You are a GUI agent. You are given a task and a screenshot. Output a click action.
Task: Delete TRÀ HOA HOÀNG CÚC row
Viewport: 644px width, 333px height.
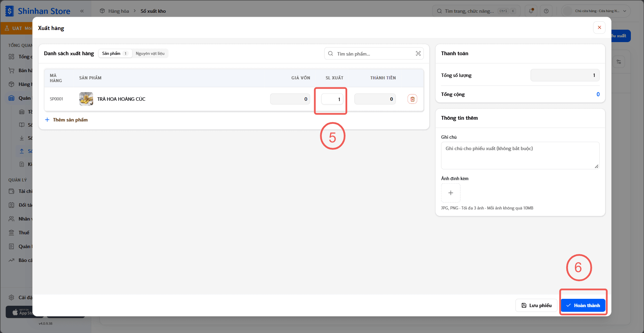point(413,99)
